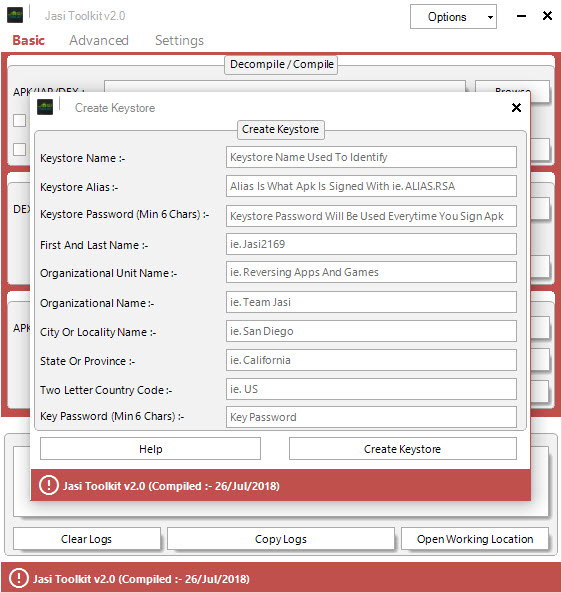This screenshot has width=562, height=593.
Task: Open the Settings tab
Action: coord(179,40)
